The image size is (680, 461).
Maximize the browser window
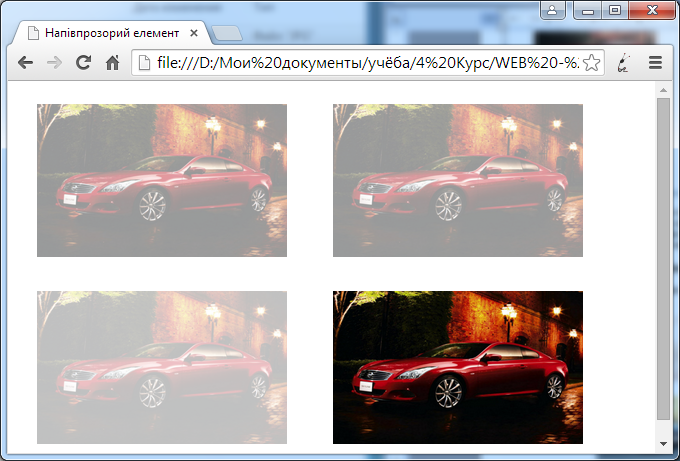[x=614, y=10]
